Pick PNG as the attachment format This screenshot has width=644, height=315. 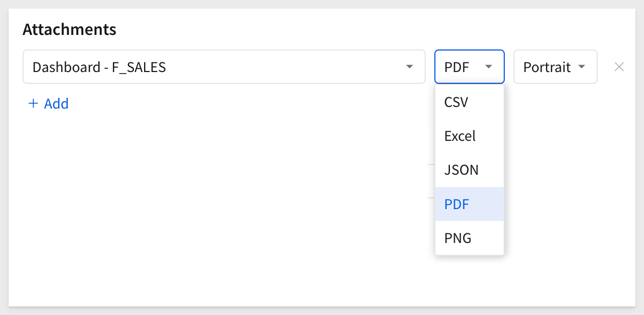click(x=469, y=238)
